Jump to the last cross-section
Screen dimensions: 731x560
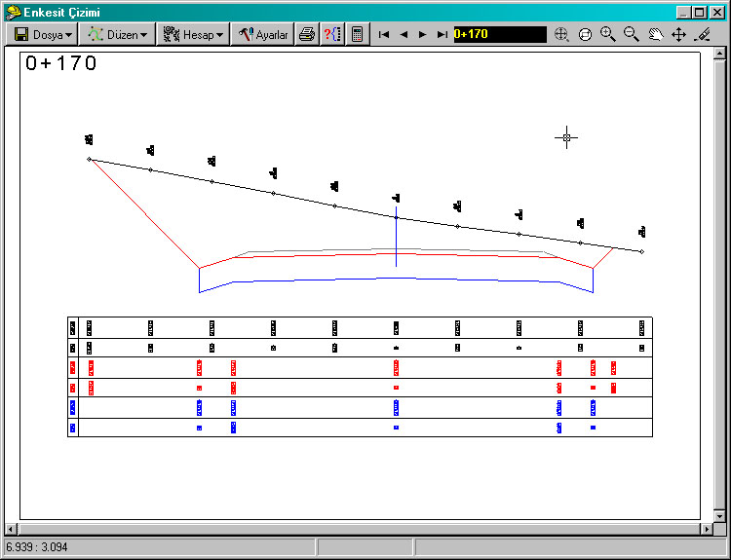tap(442, 34)
